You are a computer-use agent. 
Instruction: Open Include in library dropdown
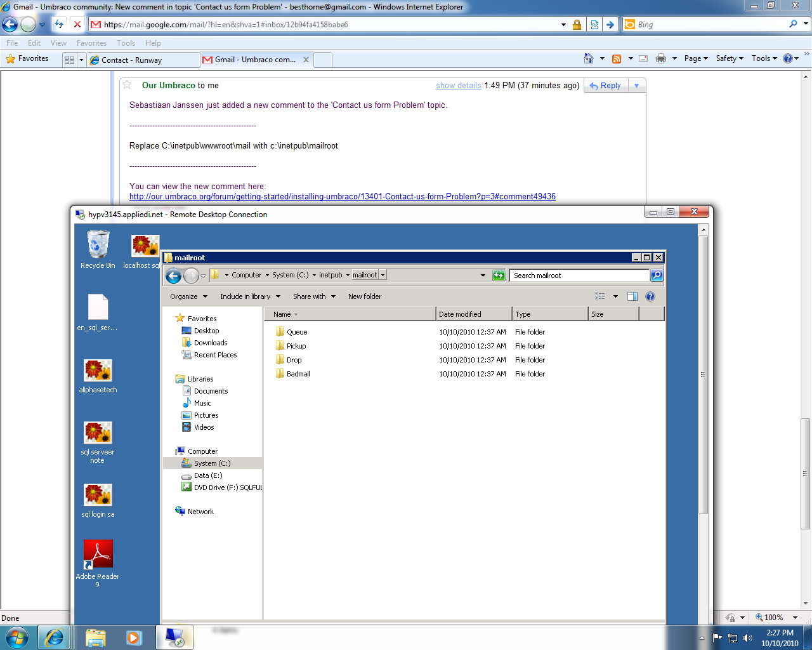click(250, 296)
